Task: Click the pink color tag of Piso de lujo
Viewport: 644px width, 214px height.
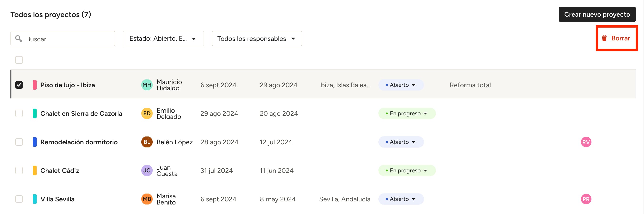Action: click(35, 85)
